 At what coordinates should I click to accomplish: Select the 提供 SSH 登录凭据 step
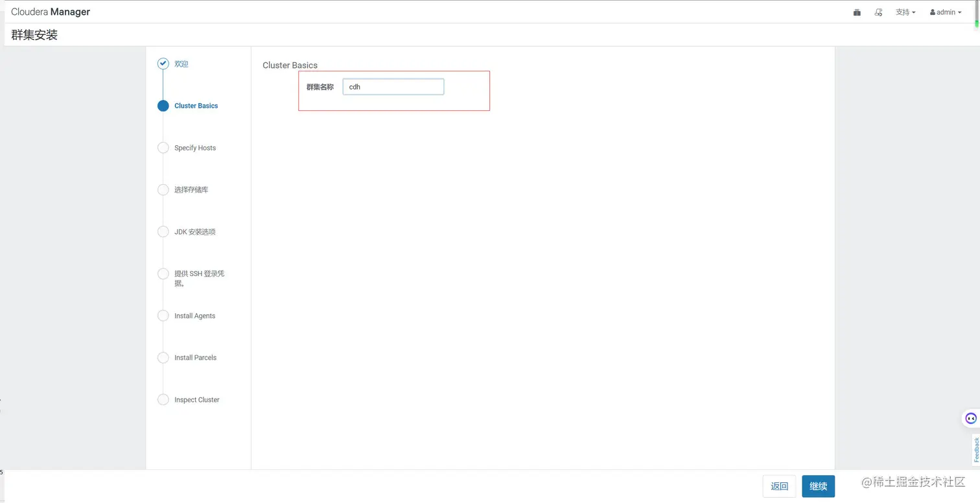[x=199, y=278]
